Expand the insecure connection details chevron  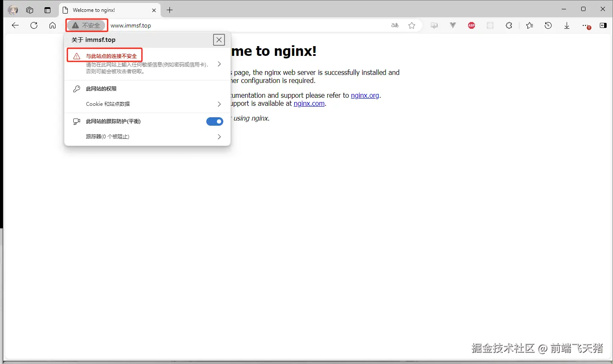tap(219, 64)
